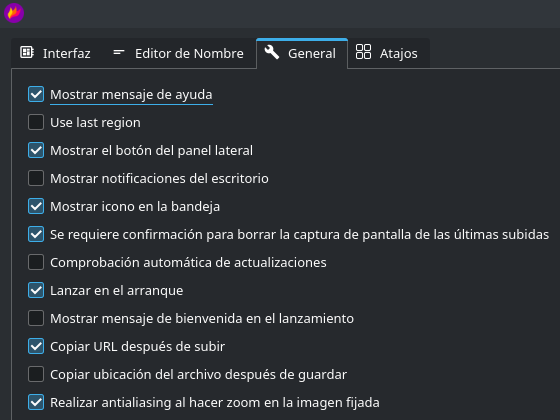
Task: Uncheck Lanzar en el arranque
Action: [36, 290]
